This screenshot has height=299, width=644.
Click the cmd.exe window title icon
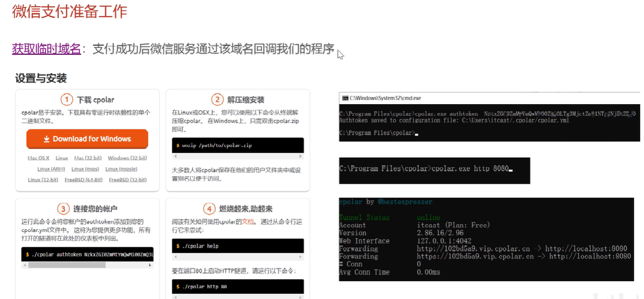click(x=345, y=98)
